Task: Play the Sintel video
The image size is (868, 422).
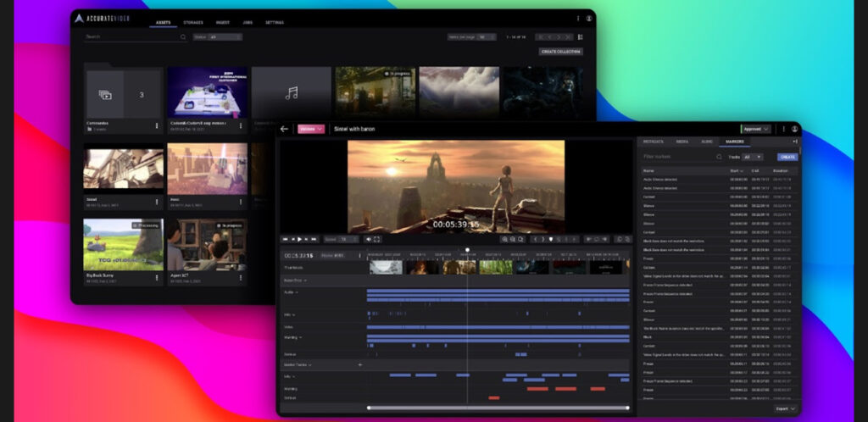Action: click(299, 240)
